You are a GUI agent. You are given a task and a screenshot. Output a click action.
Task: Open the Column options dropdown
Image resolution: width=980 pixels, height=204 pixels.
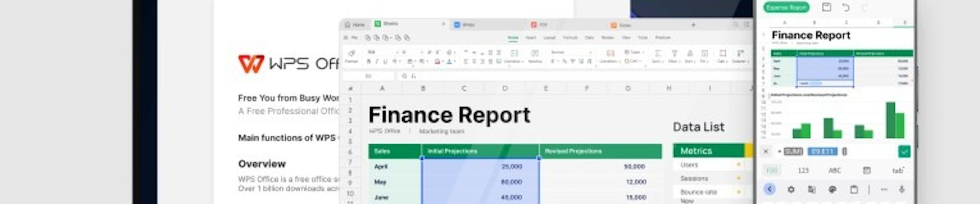tap(740, 56)
